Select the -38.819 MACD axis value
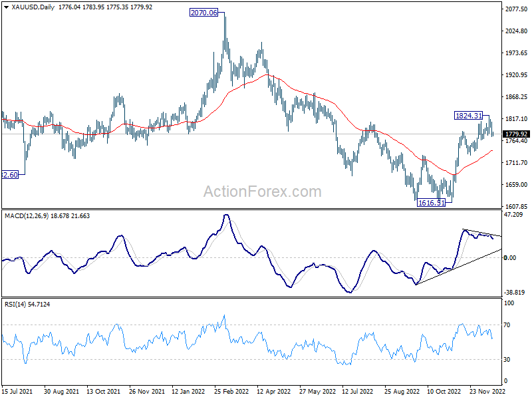 coord(515,292)
